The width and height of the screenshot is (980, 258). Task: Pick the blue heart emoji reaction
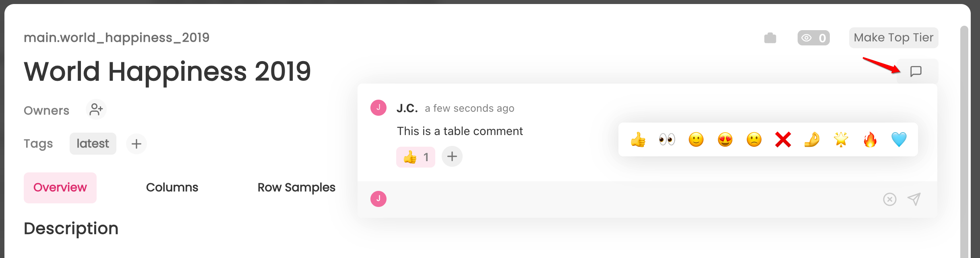899,139
